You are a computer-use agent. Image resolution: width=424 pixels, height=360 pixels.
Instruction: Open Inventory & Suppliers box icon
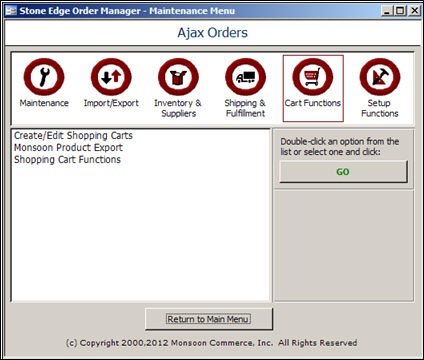pyautogui.click(x=178, y=77)
